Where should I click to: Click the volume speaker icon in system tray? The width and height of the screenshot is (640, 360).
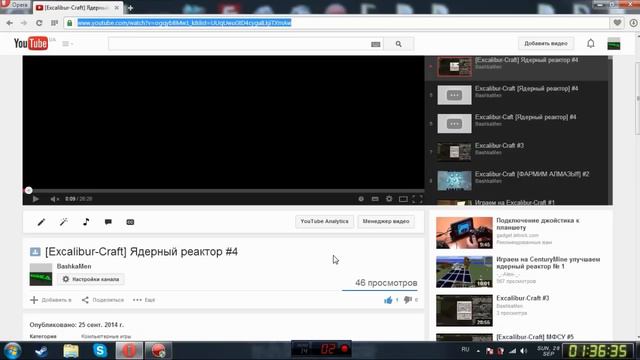(523, 351)
